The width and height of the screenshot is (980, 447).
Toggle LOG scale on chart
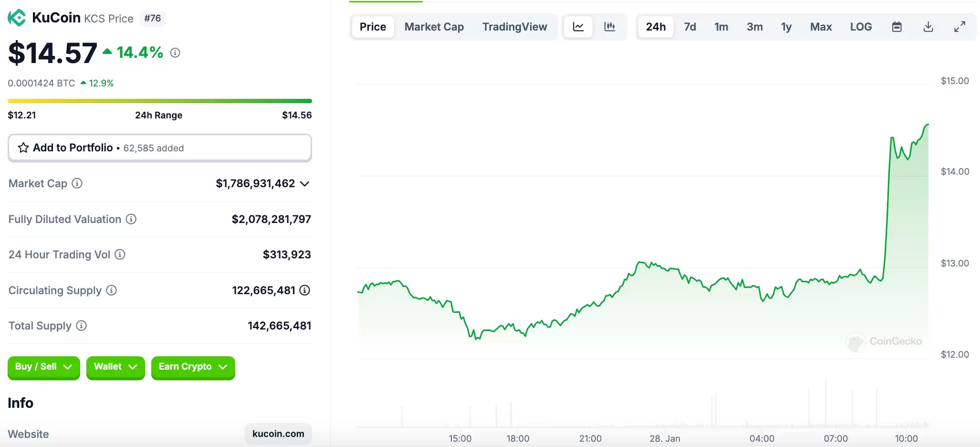click(x=861, y=27)
